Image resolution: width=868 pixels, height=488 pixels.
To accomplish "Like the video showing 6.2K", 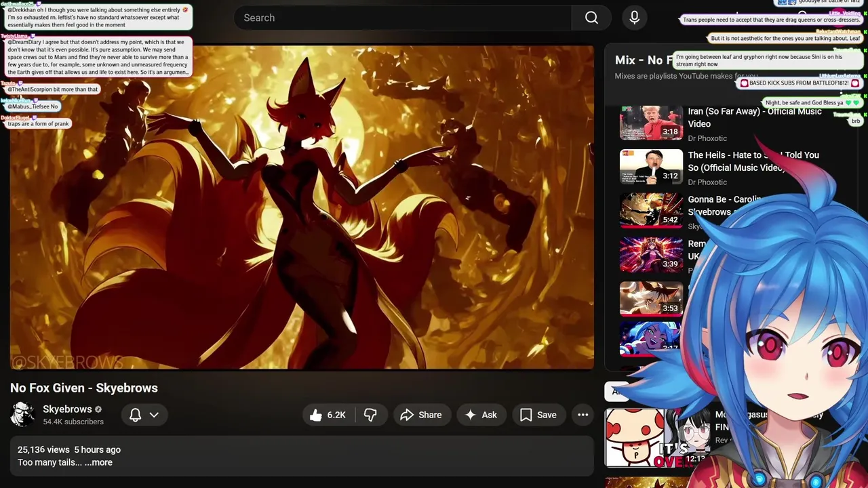I will [x=328, y=415].
